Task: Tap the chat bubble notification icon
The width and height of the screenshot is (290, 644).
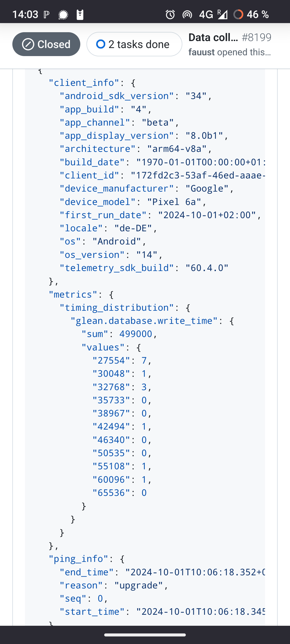Action: coord(63,14)
